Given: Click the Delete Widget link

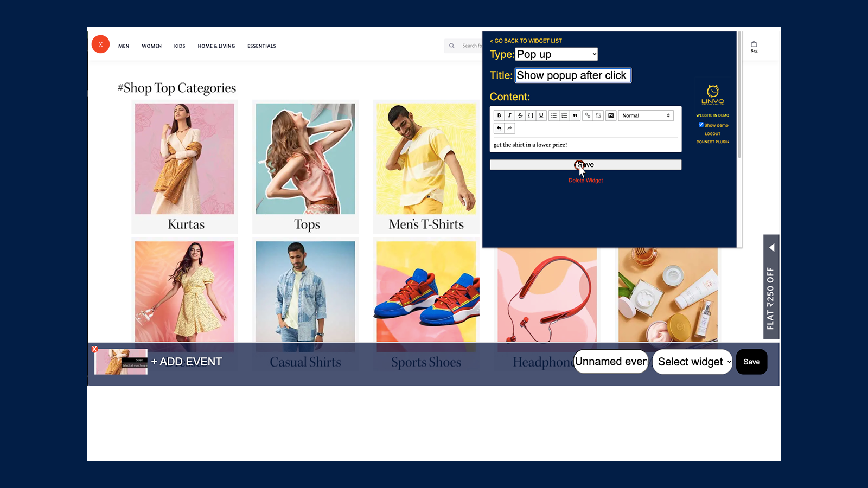Looking at the screenshot, I should point(585,180).
